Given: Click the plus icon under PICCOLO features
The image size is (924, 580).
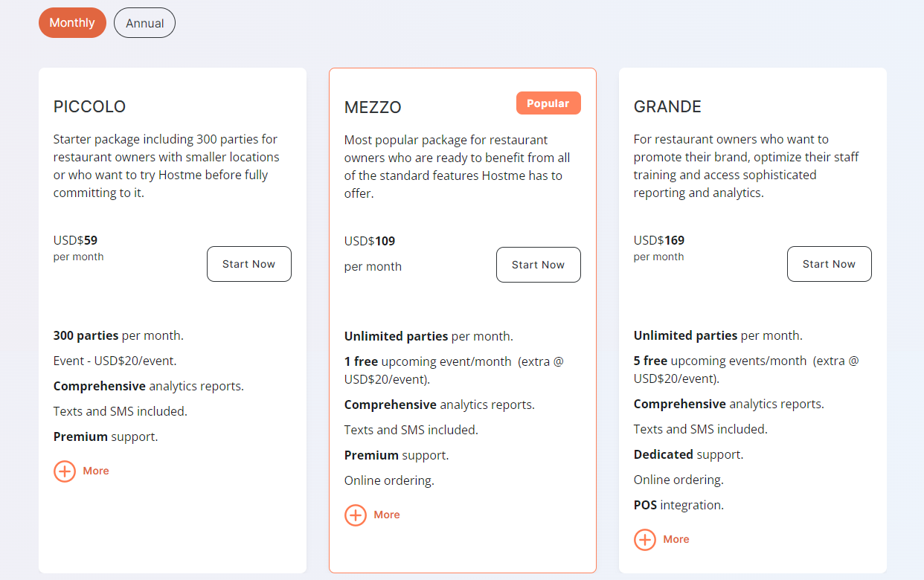Looking at the screenshot, I should [64, 471].
